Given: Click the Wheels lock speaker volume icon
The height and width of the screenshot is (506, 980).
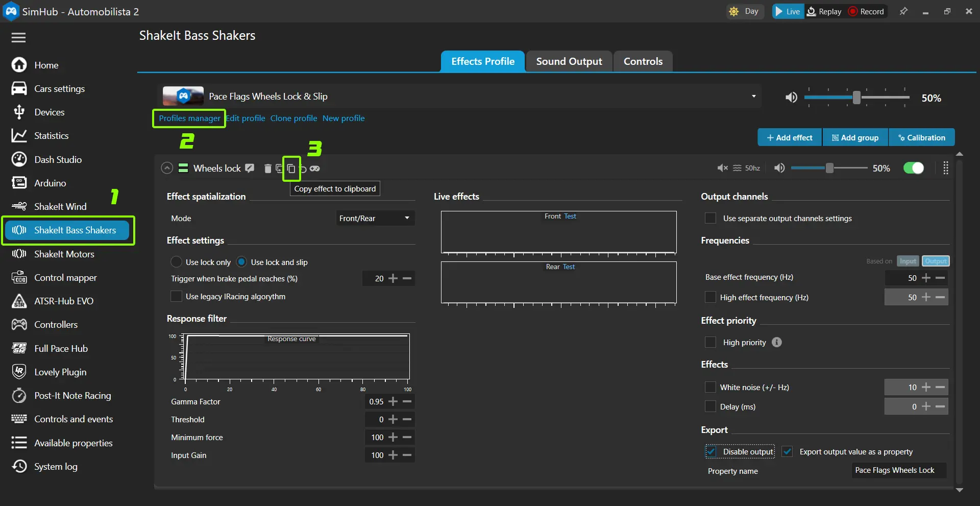Looking at the screenshot, I should click(779, 168).
